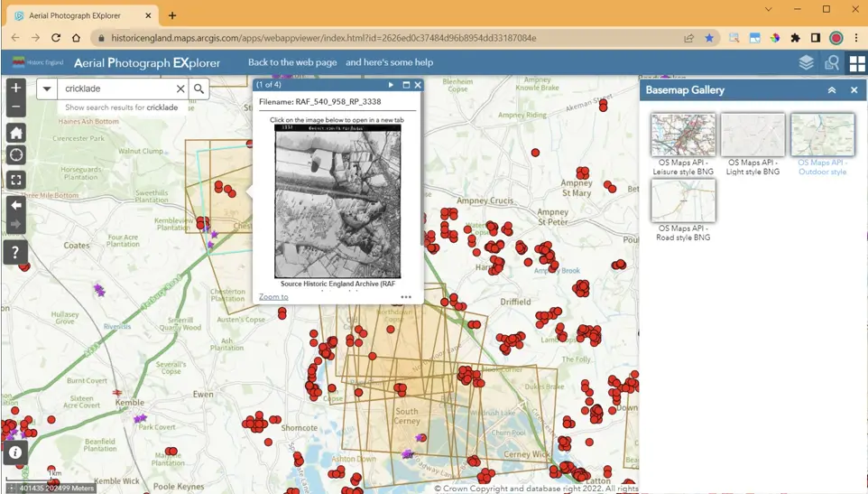
Task: Open the browser extensions puzzle icon
Action: click(x=796, y=38)
